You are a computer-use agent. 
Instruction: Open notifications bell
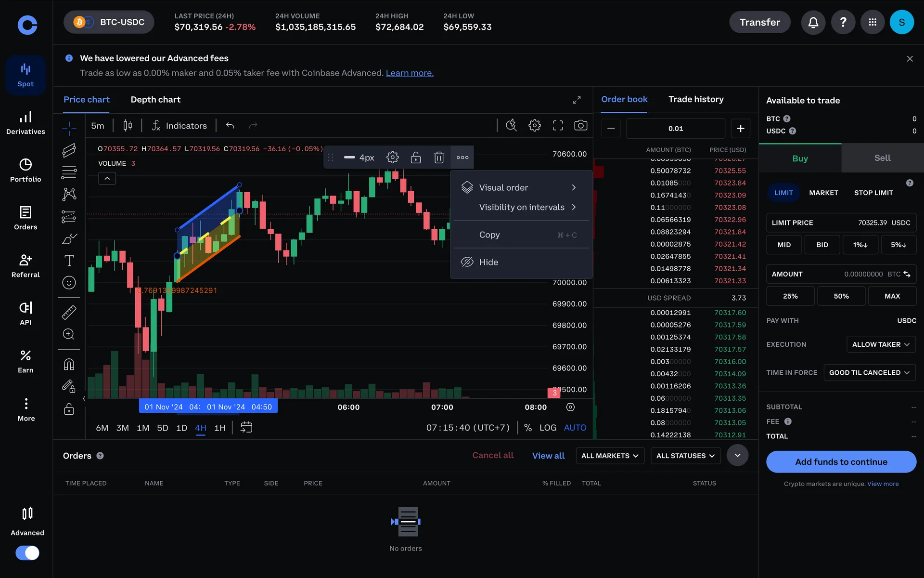[x=813, y=22]
